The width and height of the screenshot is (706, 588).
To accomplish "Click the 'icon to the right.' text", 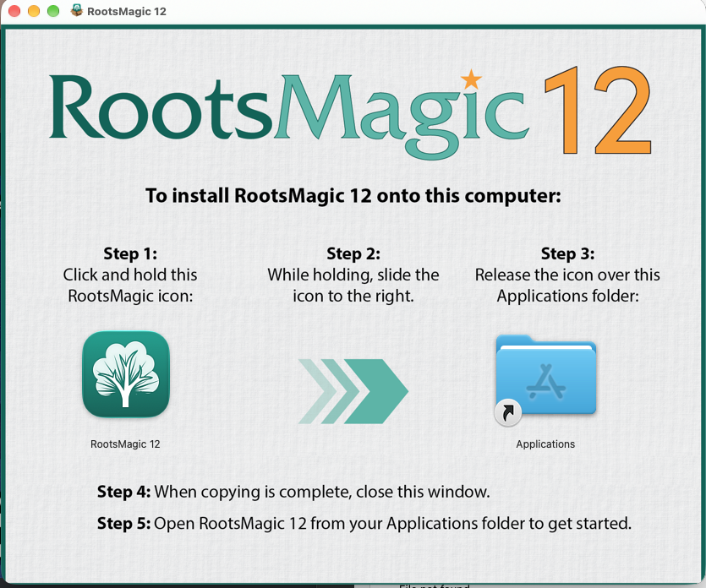I will 353,296.
